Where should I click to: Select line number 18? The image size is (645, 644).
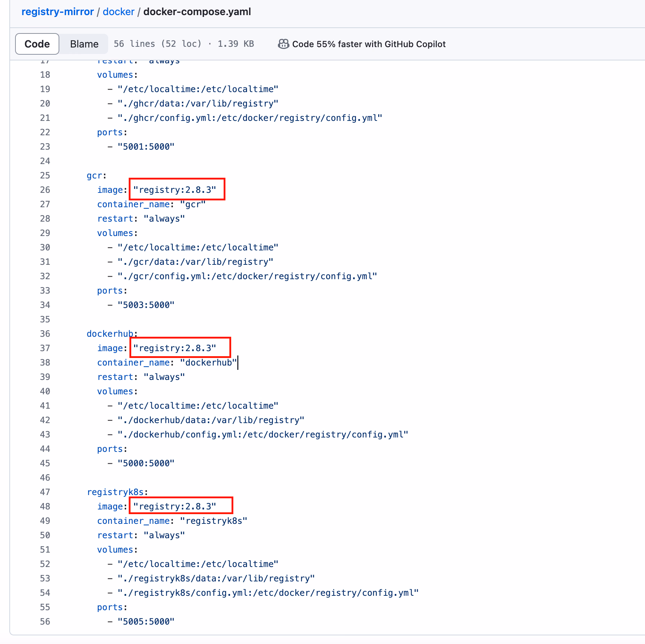coord(45,75)
